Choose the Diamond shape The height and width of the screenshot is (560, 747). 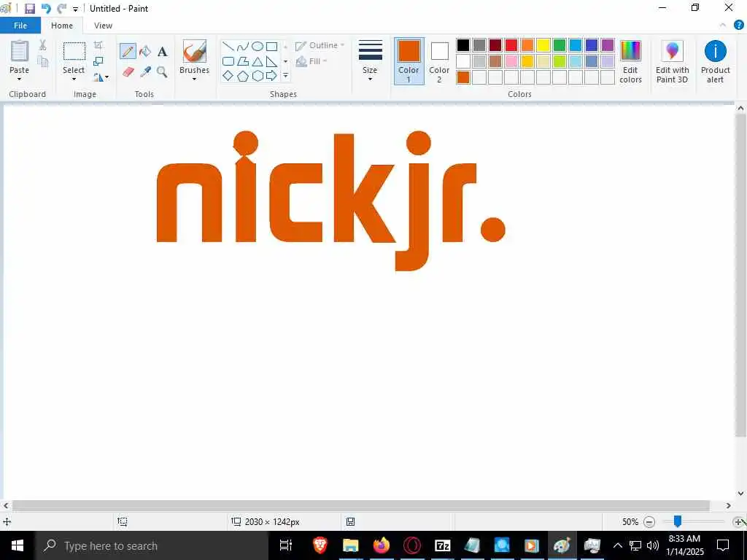tap(228, 76)
